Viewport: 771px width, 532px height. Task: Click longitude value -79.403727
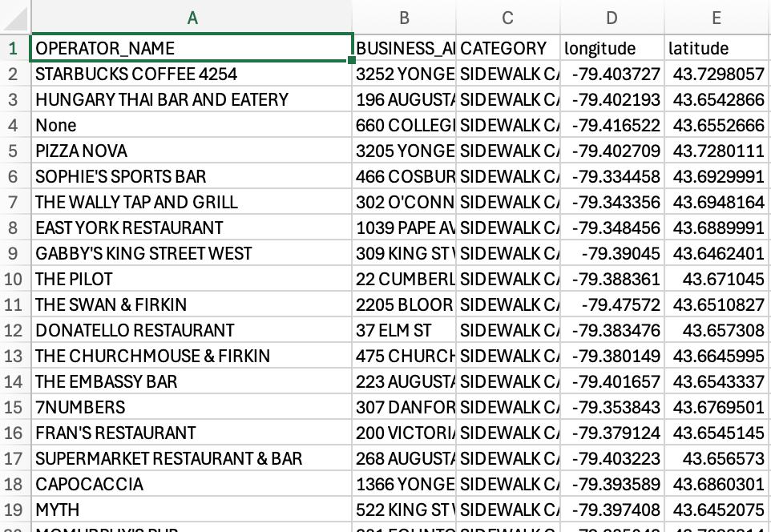pos(612,74)
